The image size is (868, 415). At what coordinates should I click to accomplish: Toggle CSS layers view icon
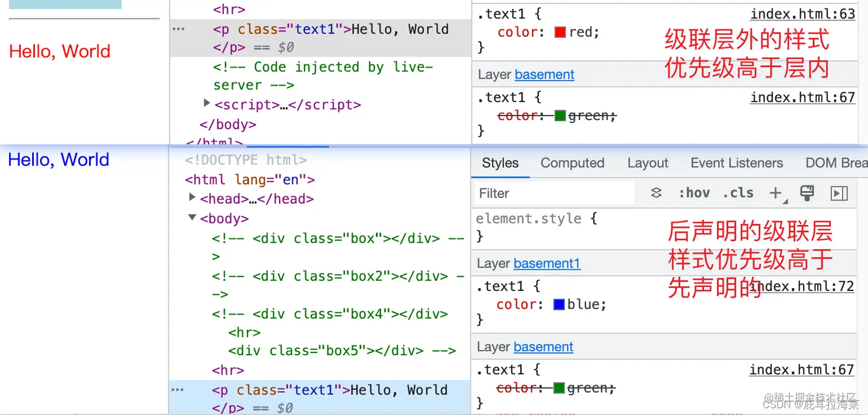(x=656, y=193)
